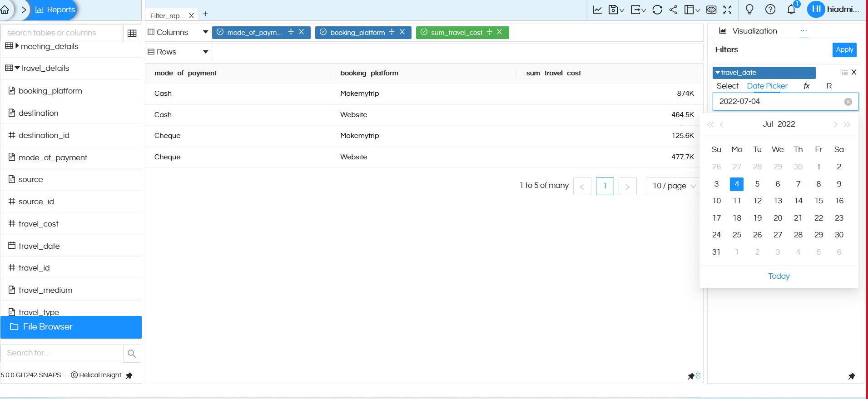
Task: Open the travel_date filter list options icon
Action: pos(844,72)
